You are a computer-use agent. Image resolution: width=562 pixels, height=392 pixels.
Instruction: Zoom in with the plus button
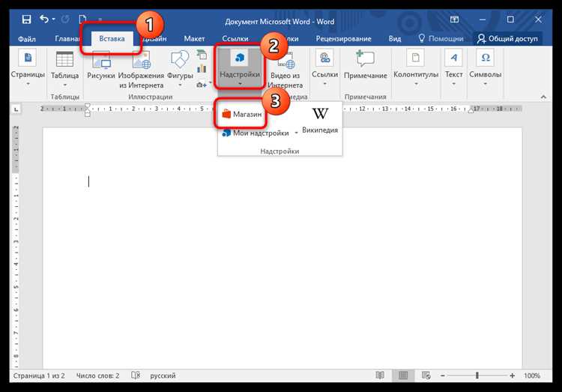coord(513,376)
